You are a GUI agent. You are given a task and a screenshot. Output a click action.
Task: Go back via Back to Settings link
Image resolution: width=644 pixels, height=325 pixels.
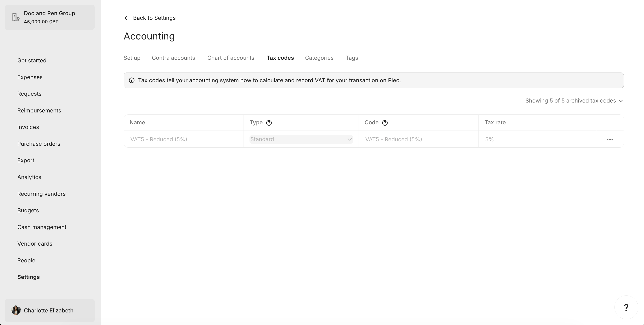(154, 18)
